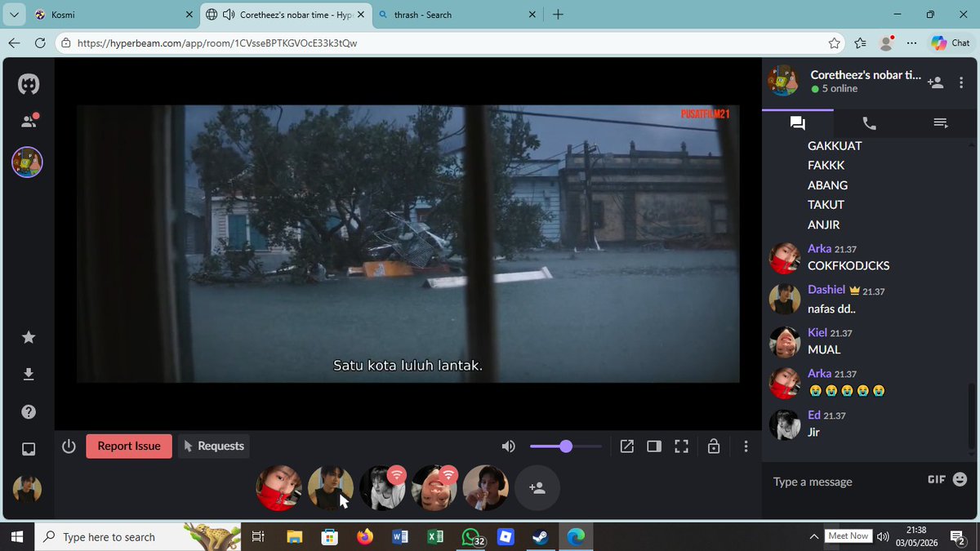Switch to the queue list tab
980x551 pixels.
click(941, 123)
